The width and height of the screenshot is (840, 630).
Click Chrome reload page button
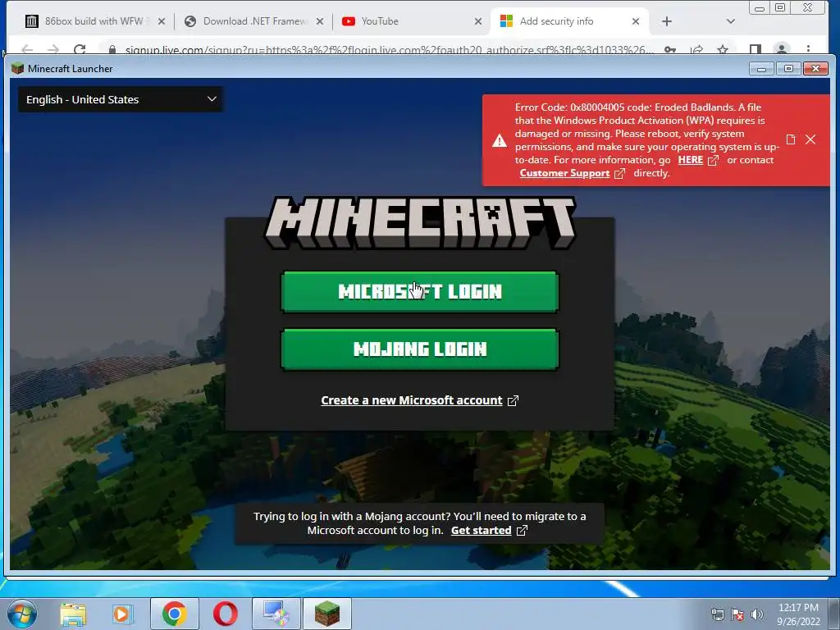[80, 50]
